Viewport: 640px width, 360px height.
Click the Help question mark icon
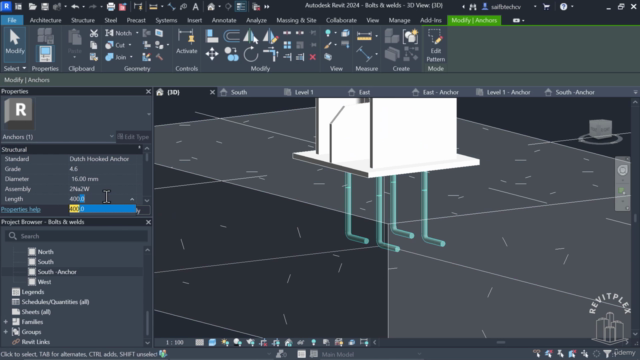click(x=563, y=7)
